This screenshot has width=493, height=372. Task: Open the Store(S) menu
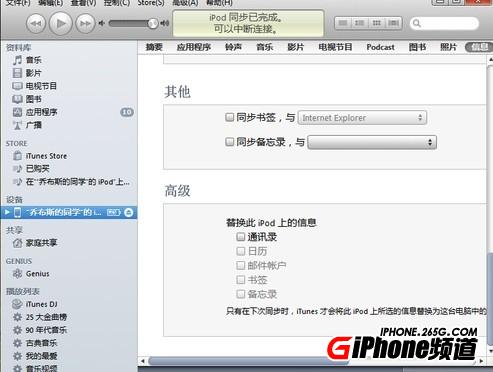pyautogui.click(x=151, y=3)
